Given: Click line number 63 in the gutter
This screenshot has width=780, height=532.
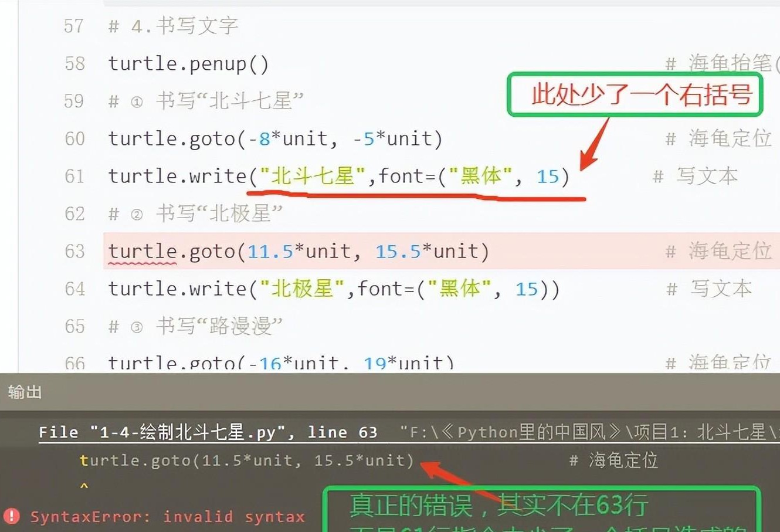Looking at the screenshot, I should coord(74,251).
